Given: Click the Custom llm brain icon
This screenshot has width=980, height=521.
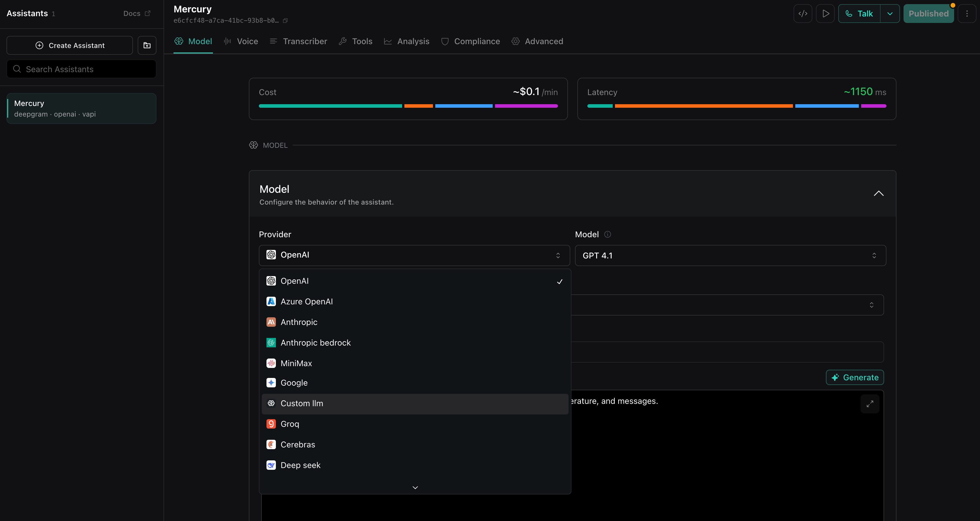Looking at the screenshot, I should click(271, 403).
